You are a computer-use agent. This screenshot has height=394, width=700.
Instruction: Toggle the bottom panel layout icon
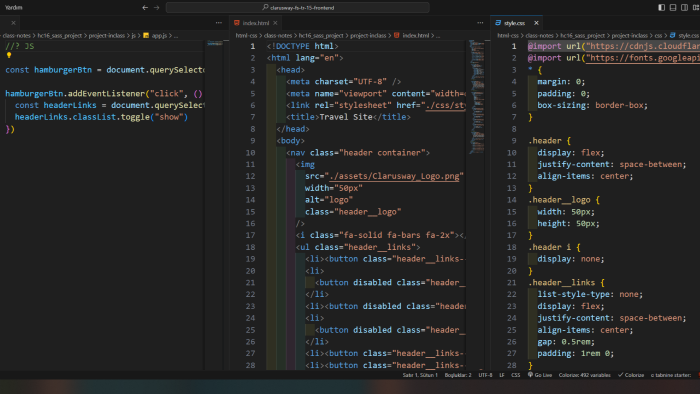(x=673, y=8)
